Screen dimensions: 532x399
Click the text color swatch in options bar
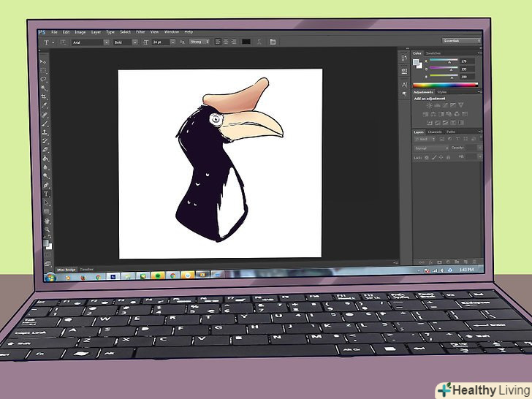coord(247,42)
